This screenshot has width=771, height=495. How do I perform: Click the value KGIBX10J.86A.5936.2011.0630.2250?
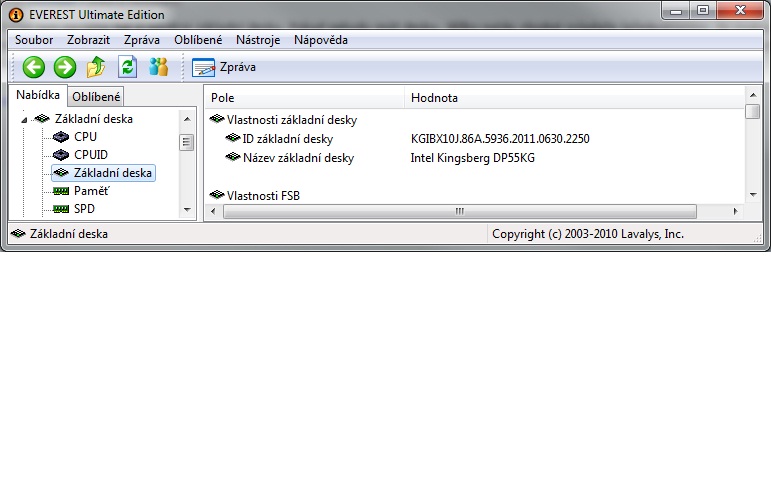click(x=500, y=139)
